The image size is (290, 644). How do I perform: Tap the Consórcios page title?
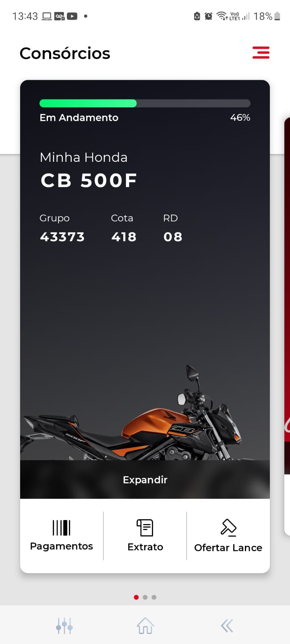click(x=65, y=53)
